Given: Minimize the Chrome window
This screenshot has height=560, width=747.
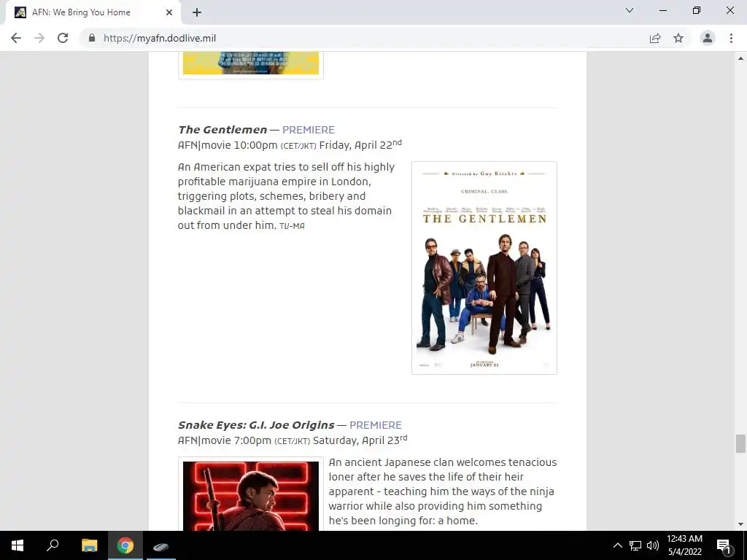Looking at the screenshot, I should point(662,10).
